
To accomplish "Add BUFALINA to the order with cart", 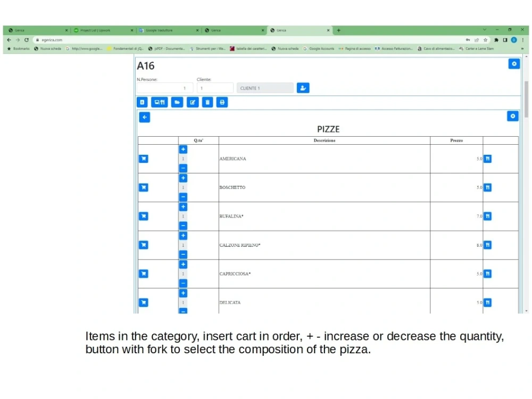I will (144, 216).
